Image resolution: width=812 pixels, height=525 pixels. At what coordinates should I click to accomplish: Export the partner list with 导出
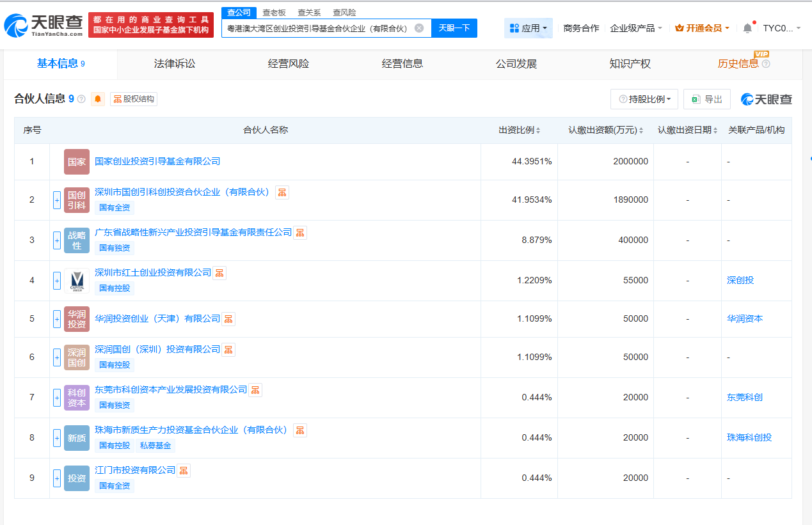pyautogui.click(x=707, y=99)
